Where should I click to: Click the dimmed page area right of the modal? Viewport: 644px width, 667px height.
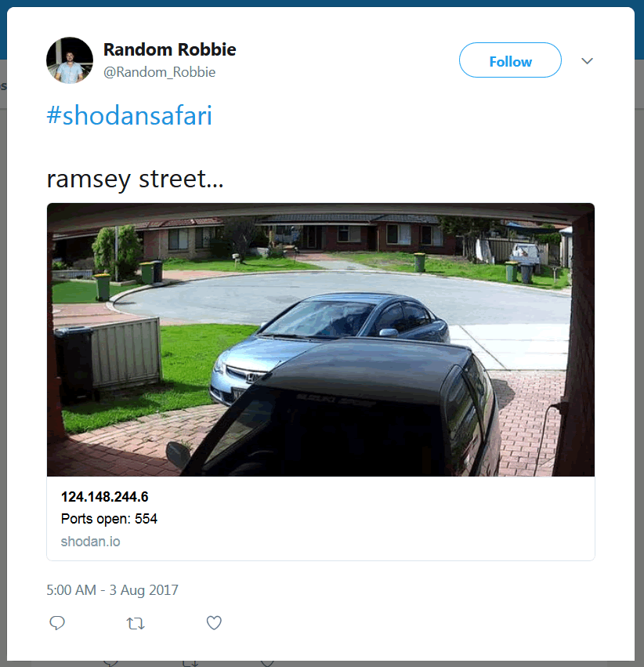point(639,340)
